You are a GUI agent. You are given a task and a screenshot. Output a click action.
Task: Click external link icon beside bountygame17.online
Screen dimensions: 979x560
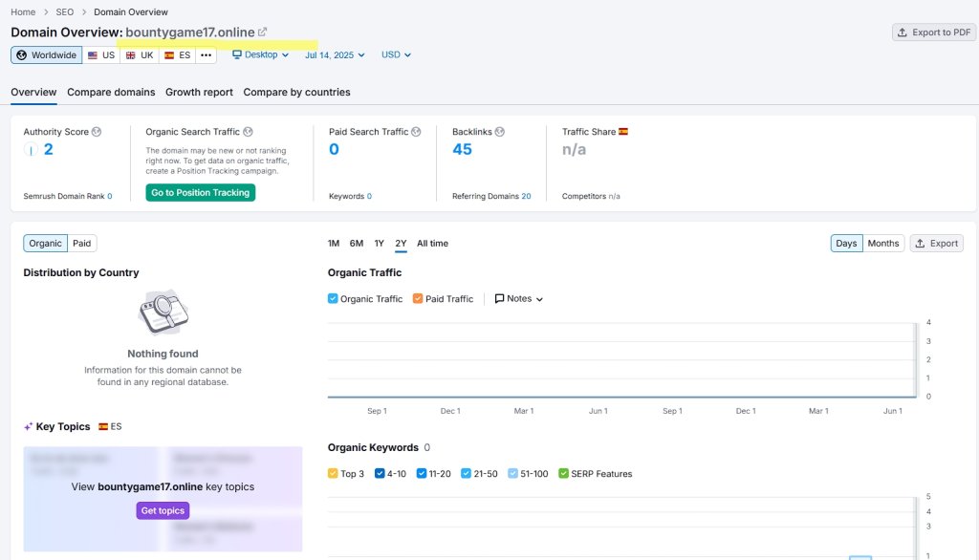[x=263, y=32]
